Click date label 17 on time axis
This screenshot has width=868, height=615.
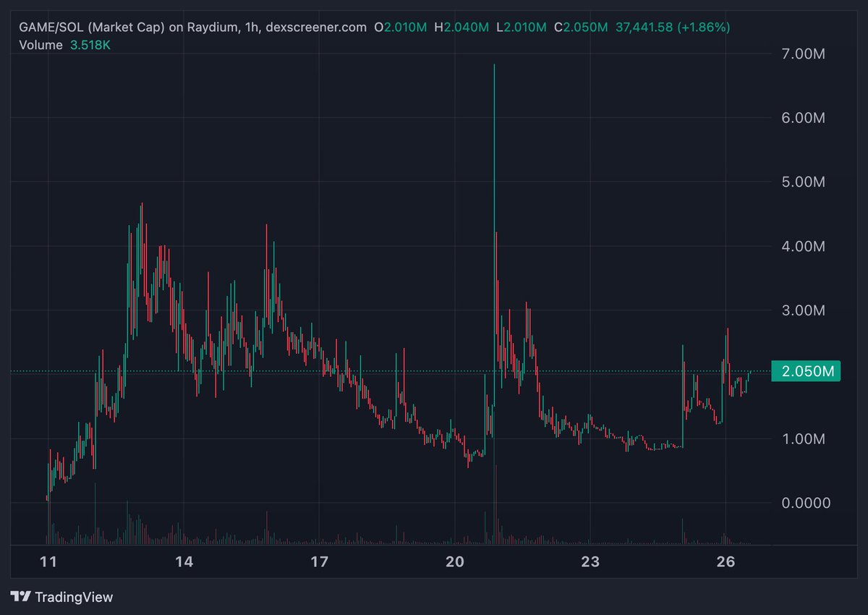point(319,561)
